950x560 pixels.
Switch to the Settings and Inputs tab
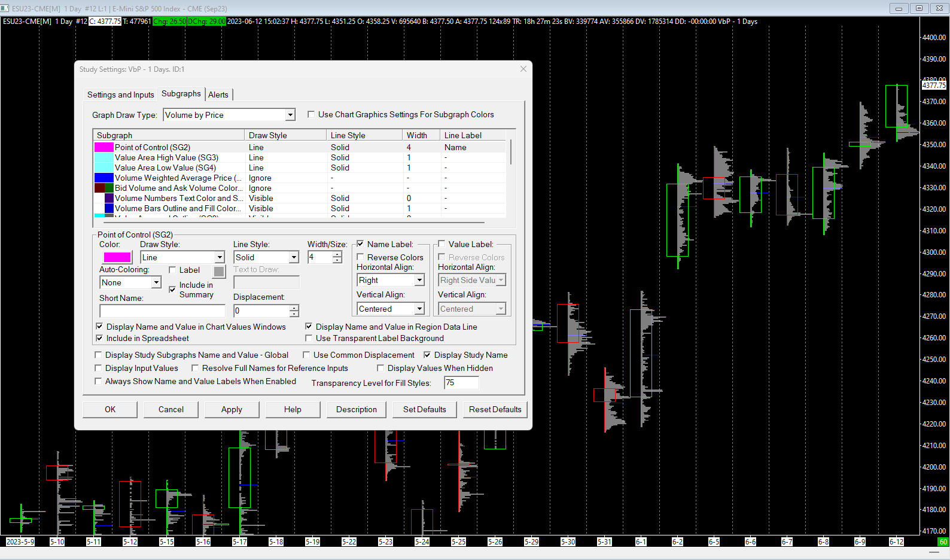coord(120,95)
